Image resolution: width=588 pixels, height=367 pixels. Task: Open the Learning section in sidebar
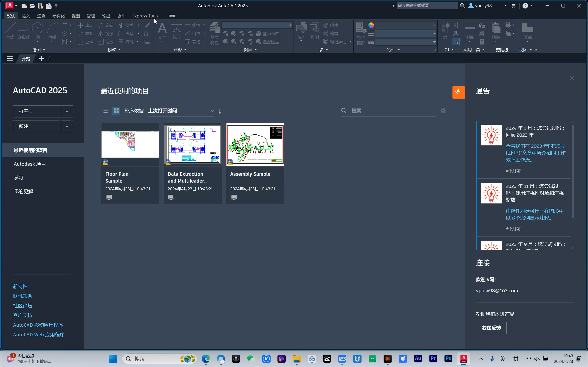pyautogui.click(x=18, y=178)
